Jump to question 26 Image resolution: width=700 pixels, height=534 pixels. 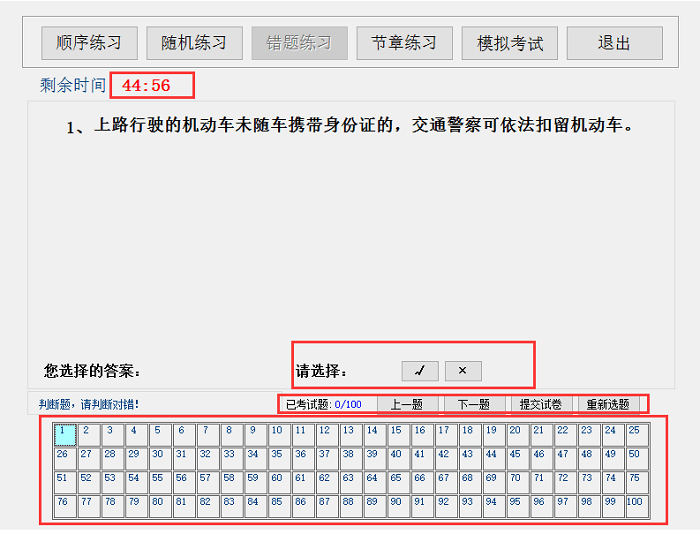point(65,459)
